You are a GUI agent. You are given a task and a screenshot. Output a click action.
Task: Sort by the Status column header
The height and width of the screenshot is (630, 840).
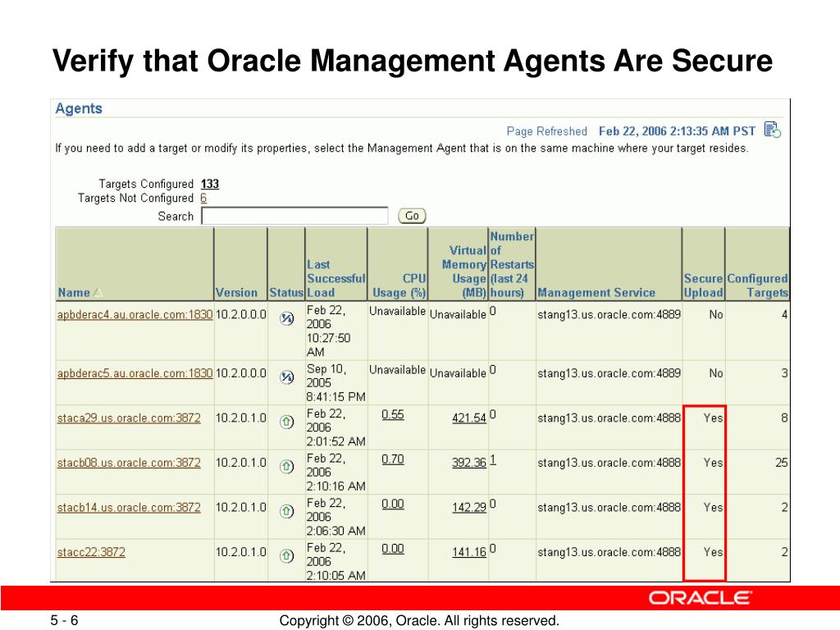pos(286,293)
